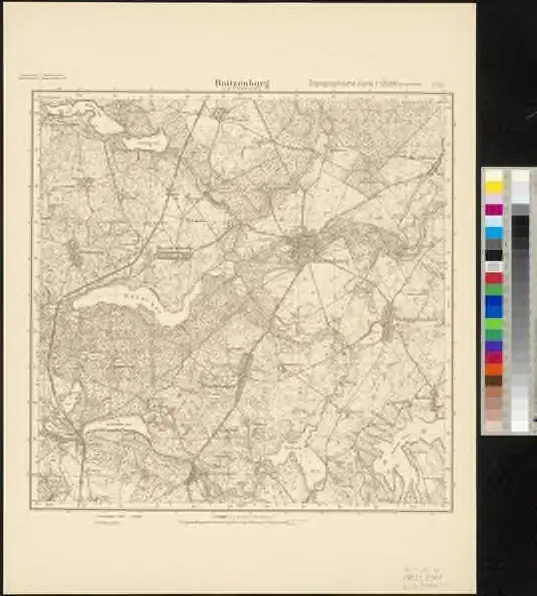Choose the black swatch in the color strip
537x596 pixels.
pyautogui.click(x=494, y=255)
